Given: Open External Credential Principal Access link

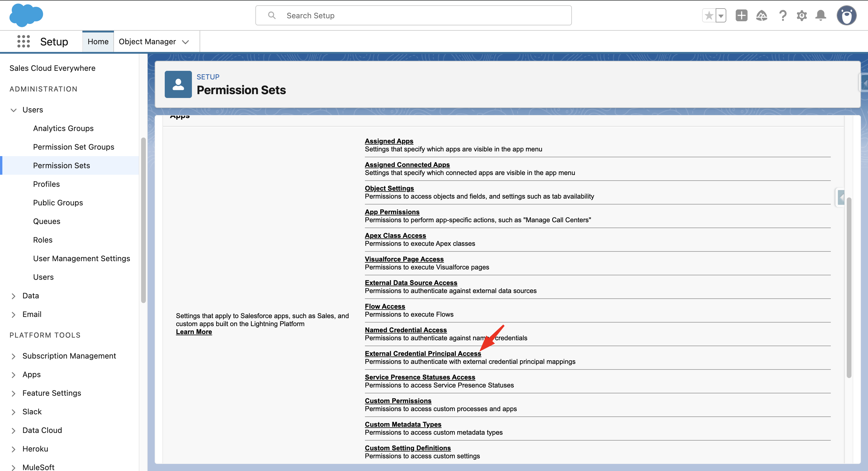Looking at the screenshot, I should (x=422, y=354).
